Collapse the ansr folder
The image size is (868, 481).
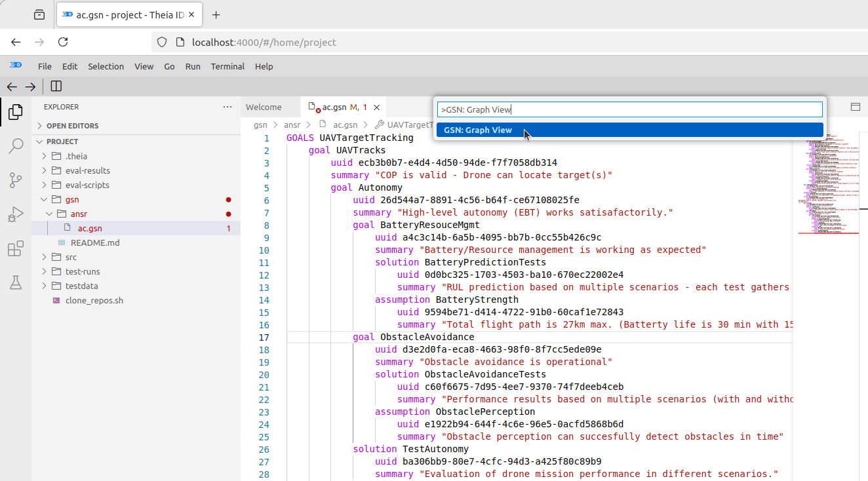[x=50, y=214]
